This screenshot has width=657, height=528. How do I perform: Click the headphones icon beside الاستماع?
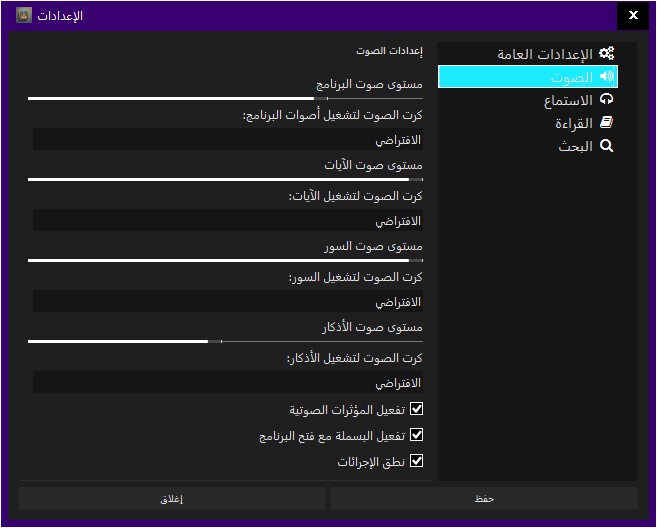point(606,99)
